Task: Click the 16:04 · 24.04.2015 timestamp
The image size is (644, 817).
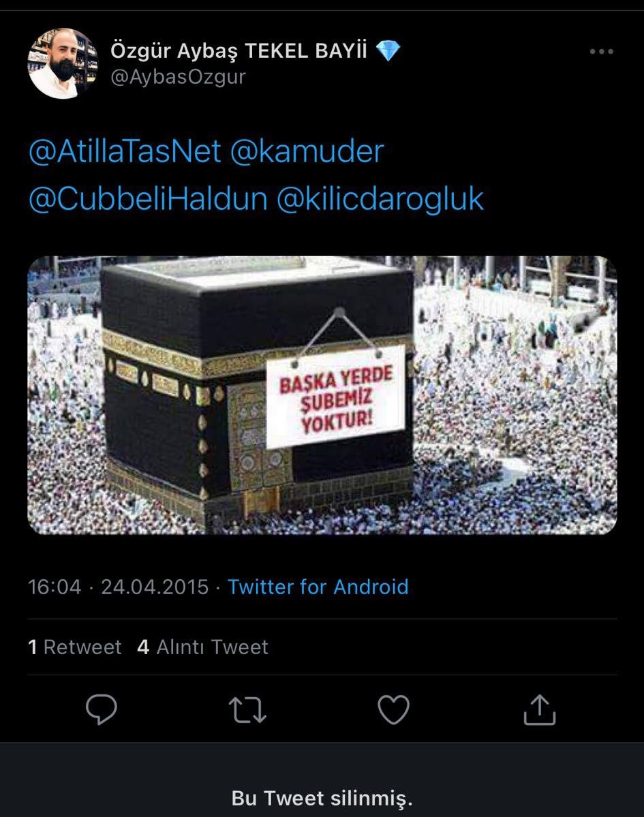Action: 119,587
